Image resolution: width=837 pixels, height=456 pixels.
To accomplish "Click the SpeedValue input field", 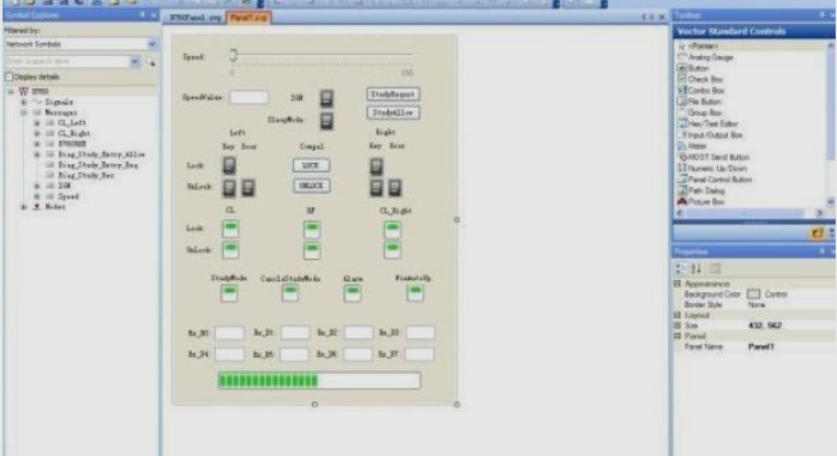I will (x=249, y=98).
